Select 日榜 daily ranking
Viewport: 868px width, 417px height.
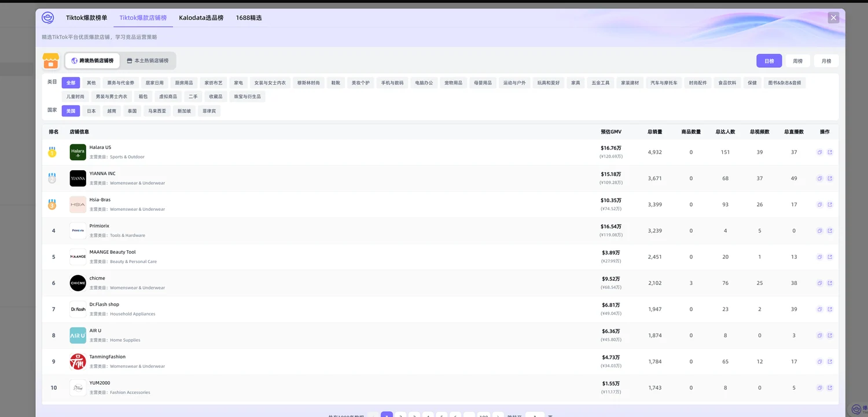(x=769, y=61)
